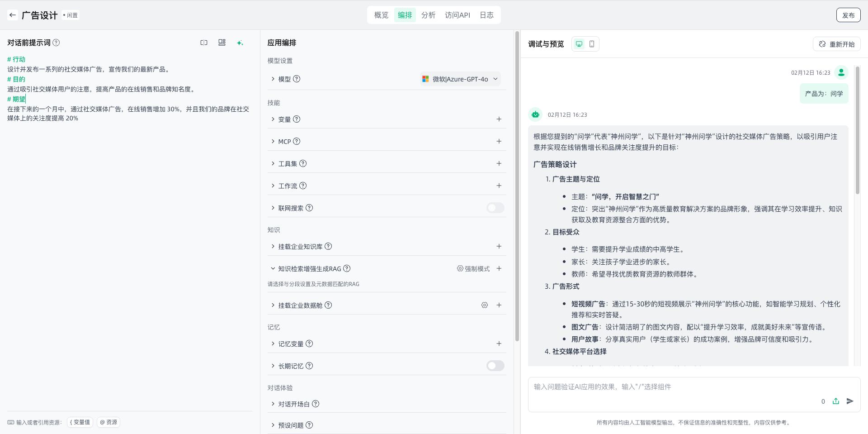Expand the 变量 section
This screenshot has width=868, height=434.
tap(273, 119)
